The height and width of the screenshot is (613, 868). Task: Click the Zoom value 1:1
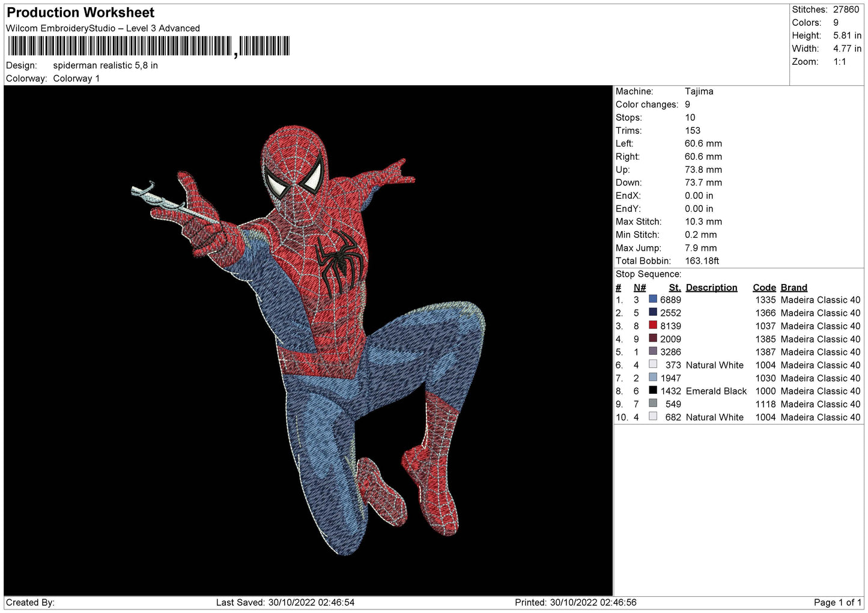coord(839,62)
